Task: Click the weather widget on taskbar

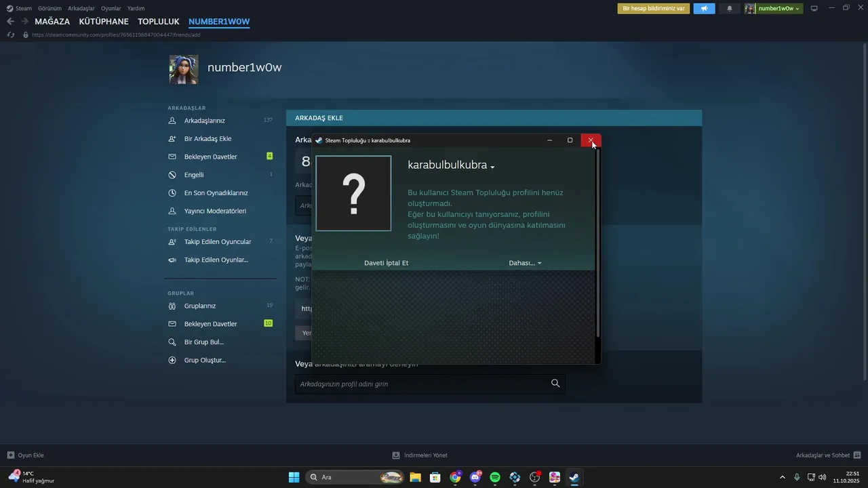Action: [31, 477]
